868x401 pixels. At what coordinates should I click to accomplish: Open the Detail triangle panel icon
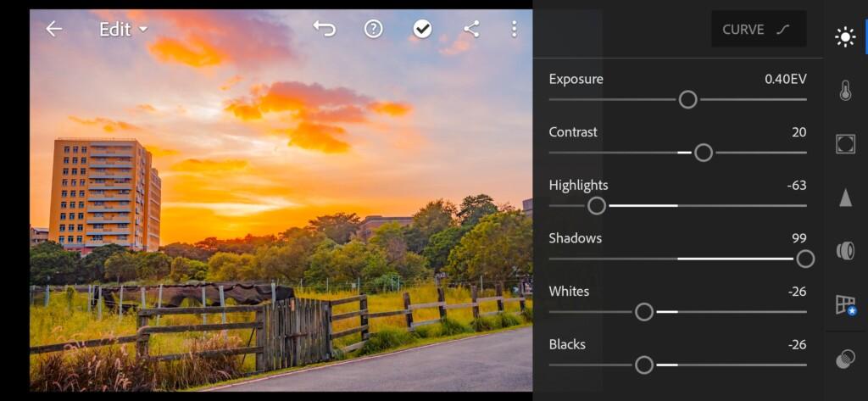845,198
